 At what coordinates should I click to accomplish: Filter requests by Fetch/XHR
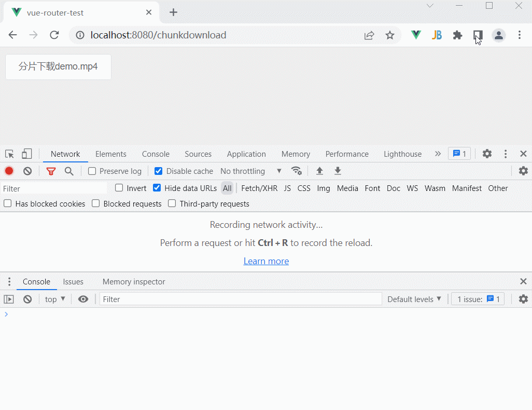click(x=259, y=188)
